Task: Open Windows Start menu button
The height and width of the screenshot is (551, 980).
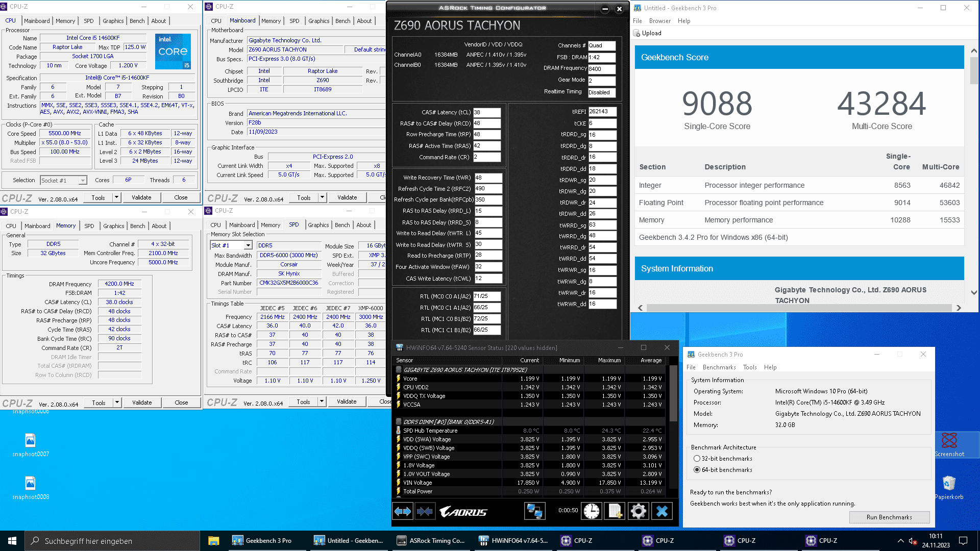Action: 12,541
